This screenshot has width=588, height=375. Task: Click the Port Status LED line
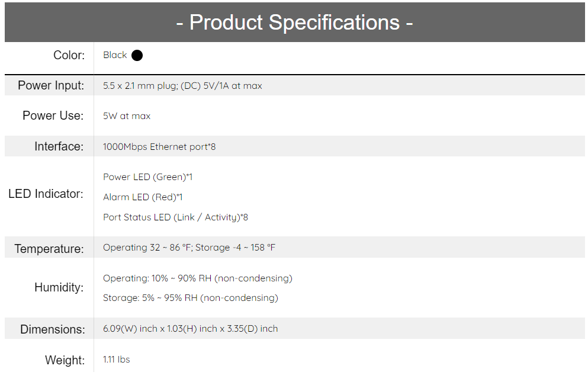[175, 217]
